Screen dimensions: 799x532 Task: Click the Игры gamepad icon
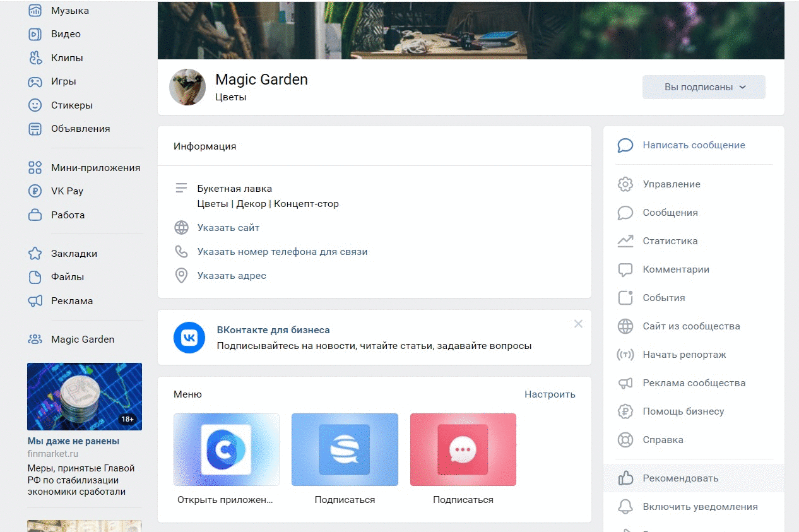[35, 81]
